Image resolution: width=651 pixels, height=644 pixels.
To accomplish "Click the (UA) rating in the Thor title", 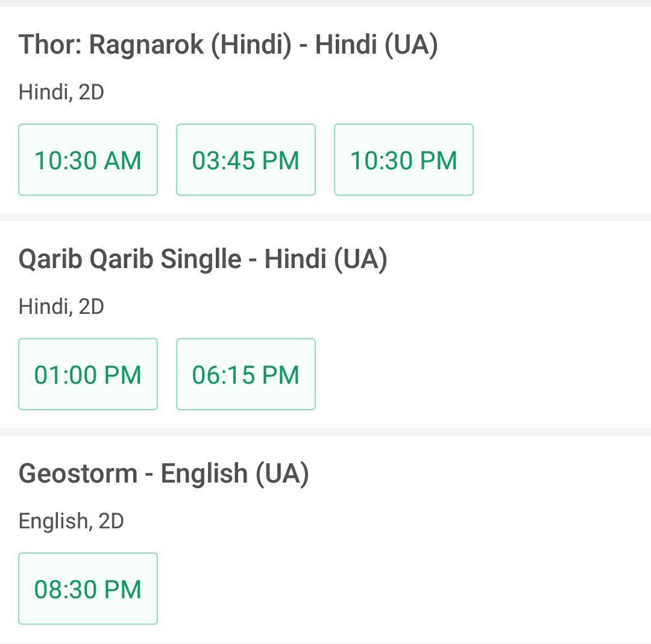I will [x=411, y=45].
